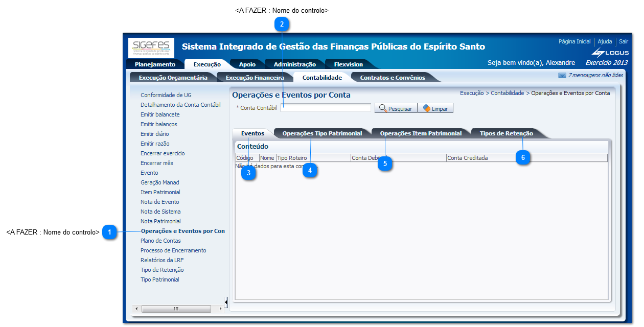This screenshot has width=644, height=327.
Task: Open Plano de Contas in sidebar
Action: (160, 241)
